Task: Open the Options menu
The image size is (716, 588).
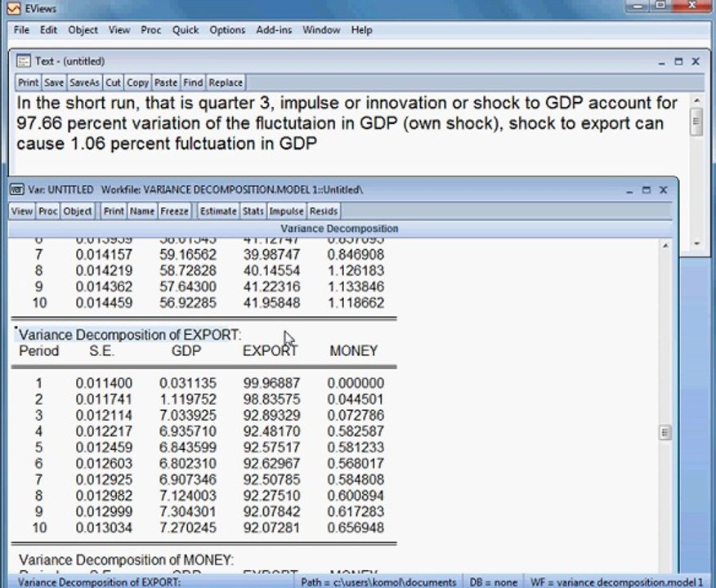Action: click(227, 30)
